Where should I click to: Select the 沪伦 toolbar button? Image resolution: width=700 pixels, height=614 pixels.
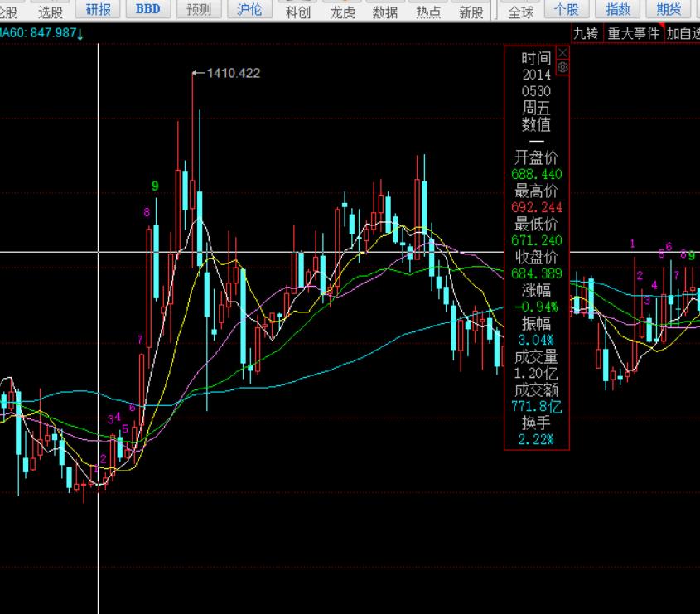coord(249,10)
